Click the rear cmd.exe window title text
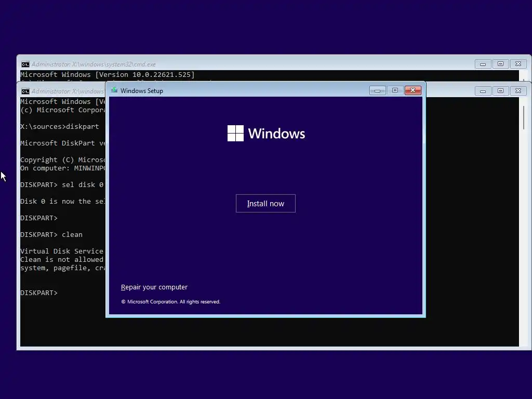The width and height of the screenshot is (532, 399). click(x=94, y=64)
